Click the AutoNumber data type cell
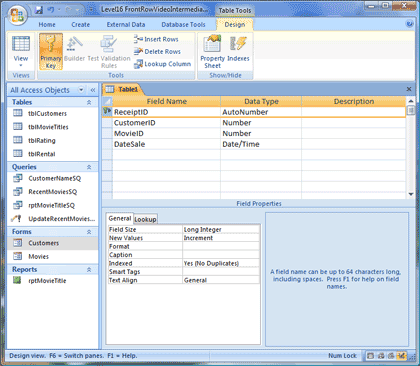Screen dimensions: 420x366 point(261,112)
